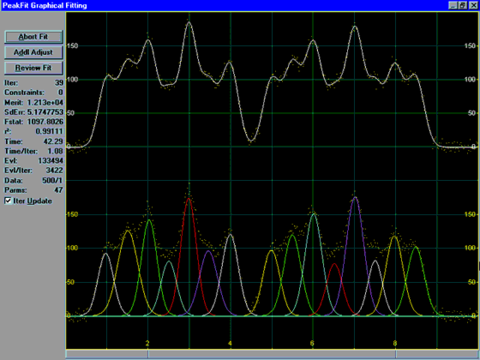
Task: Click the x-axis label 4
Action: click(x=230, y=343)
